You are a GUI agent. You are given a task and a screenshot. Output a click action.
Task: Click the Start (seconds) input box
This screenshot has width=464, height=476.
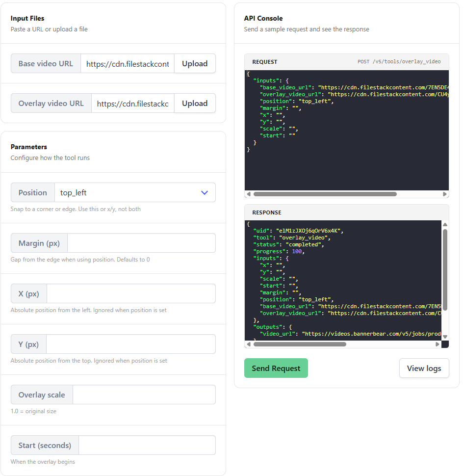tap(147, 445)
